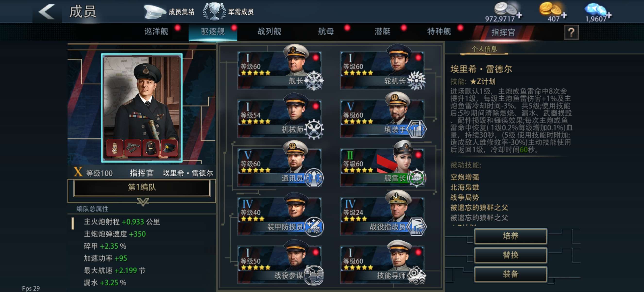Open 成员集结 captain hat icon
This screenshot has height=292, width=644.
[155, 12]
